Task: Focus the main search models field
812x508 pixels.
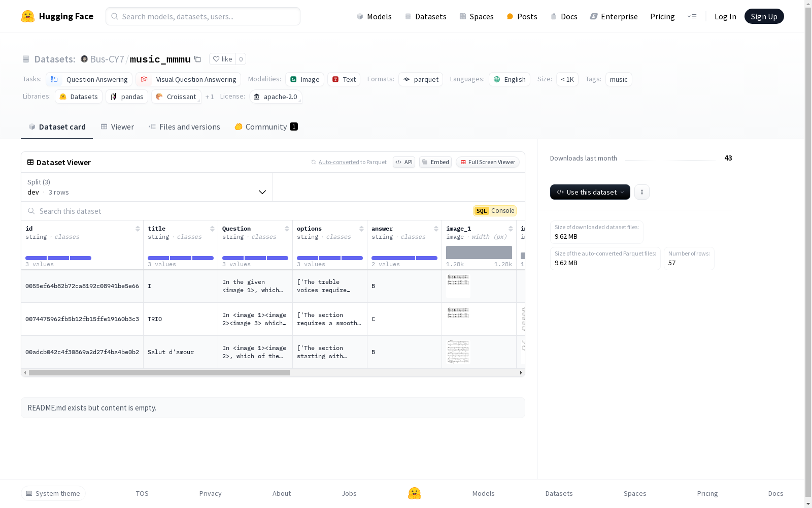Action: click(203, 16)
